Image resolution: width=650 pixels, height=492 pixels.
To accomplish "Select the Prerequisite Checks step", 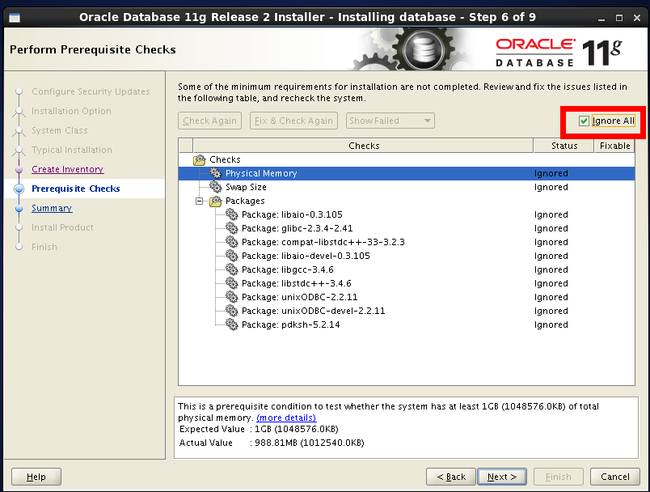I will click(x=76, y=189).
